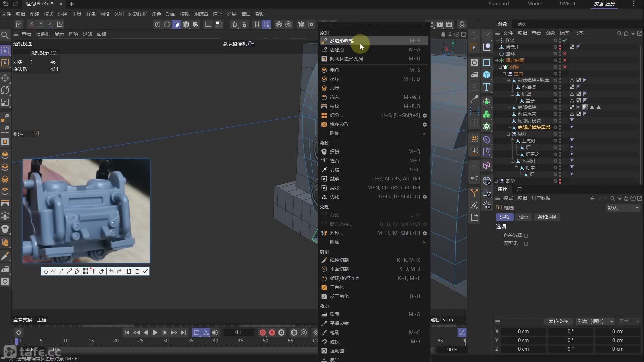Collapse the 上尾灯 tree node
This screenshot has height=362, width=644.
click(x=512, y=141)
